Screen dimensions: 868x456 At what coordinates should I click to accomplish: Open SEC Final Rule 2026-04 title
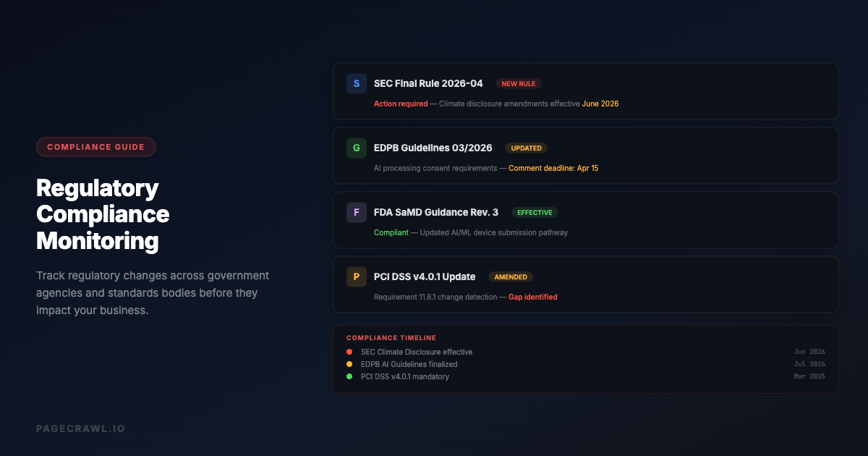(x=428, y=84)
